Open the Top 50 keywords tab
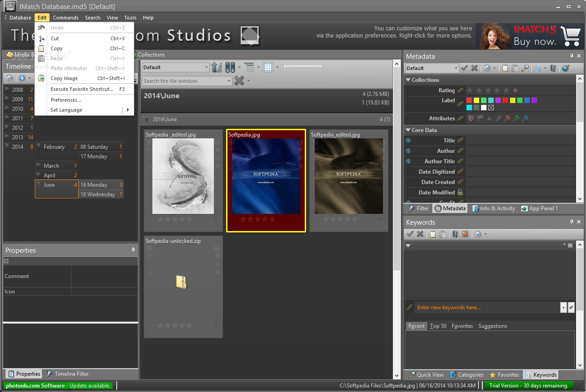Viewport: 586px width, 392px height. (438, 326)
